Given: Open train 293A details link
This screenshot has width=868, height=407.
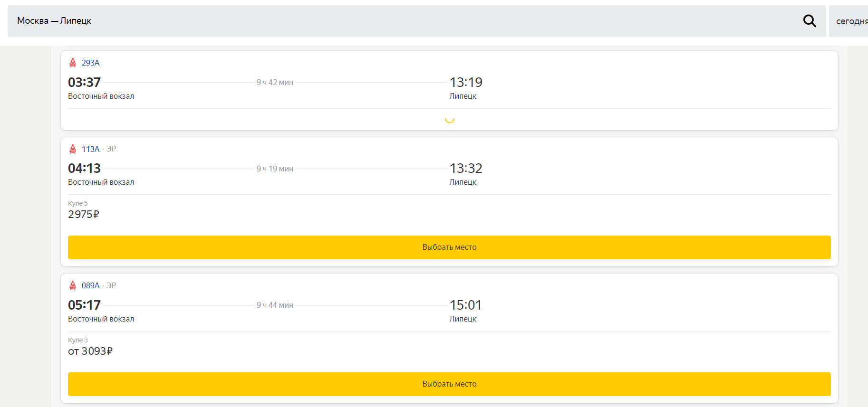Looking at the screenshot, I should click(90, 63).
